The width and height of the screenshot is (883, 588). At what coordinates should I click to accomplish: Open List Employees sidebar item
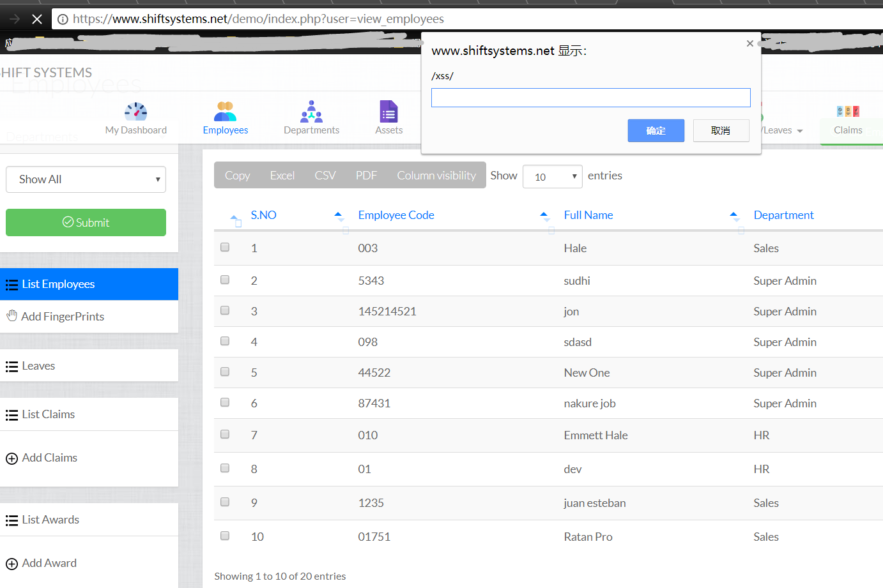tap(89, 284)
